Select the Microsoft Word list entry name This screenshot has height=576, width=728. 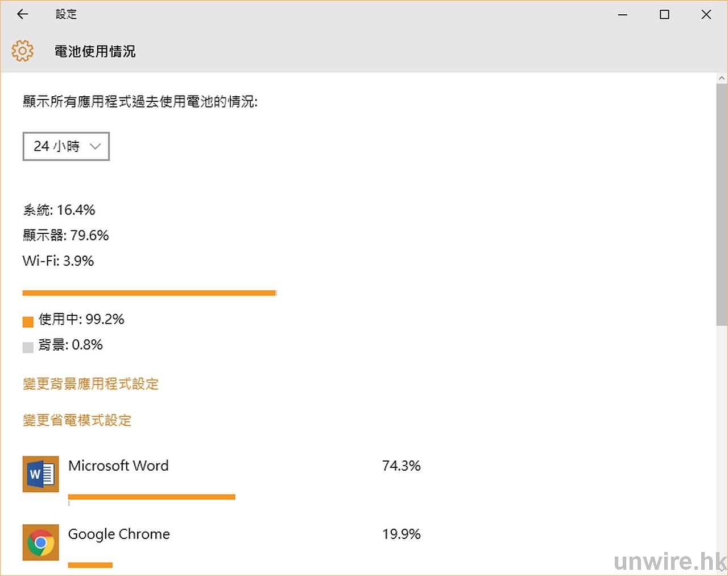point(118,466)
